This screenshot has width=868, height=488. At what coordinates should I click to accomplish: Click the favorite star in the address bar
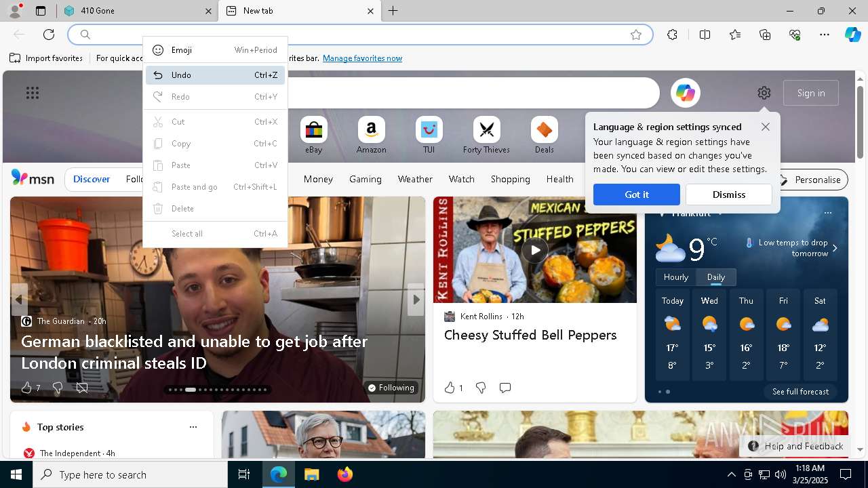[x=636, y=35]
